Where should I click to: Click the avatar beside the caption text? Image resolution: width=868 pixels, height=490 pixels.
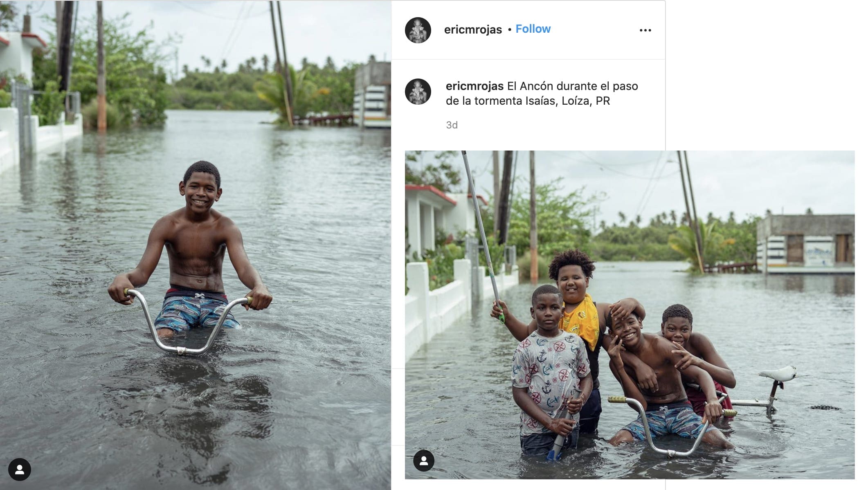pyautogui.click(x=418, y=91)
